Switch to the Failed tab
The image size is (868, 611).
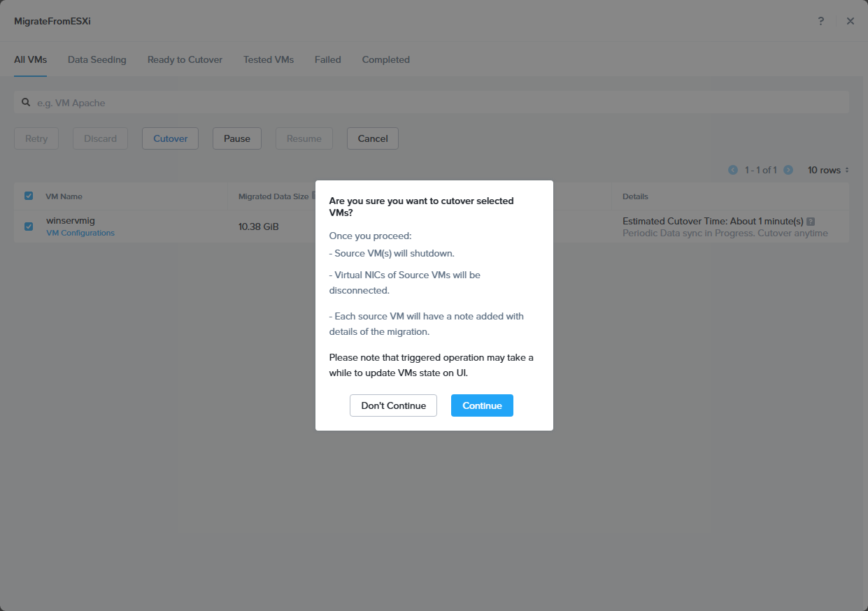(328, 59)
